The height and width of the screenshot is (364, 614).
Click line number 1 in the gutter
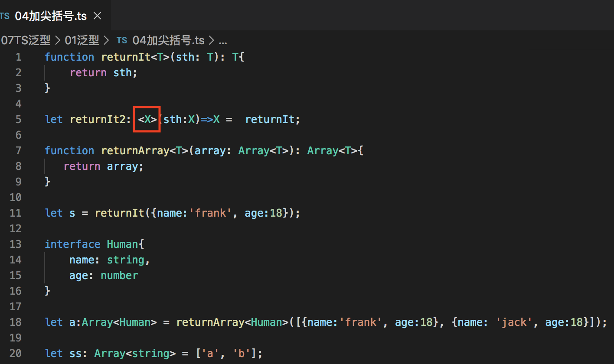point(18,57)
